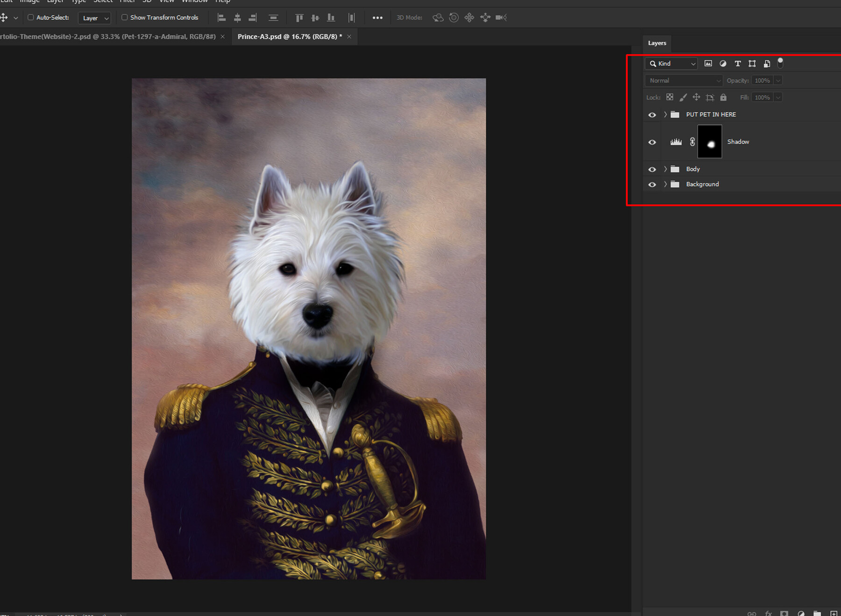This screenshot has height=616, width=841.
Task: Open the blend mode dropdown showing Normal
Action: click(683, 80)
